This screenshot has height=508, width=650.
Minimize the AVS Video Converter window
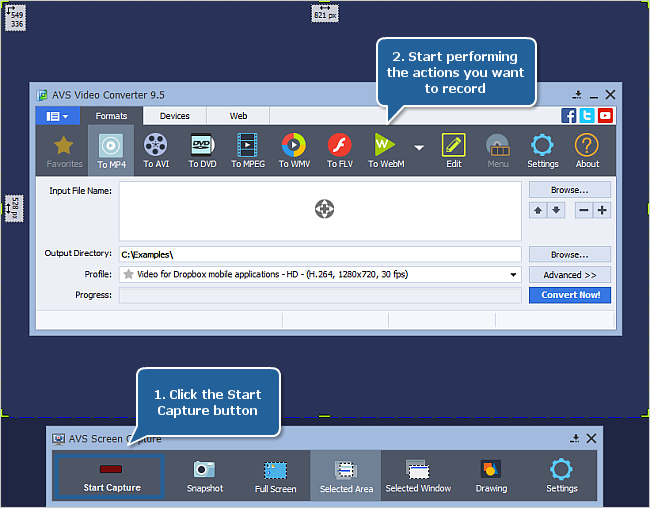(x=594, y=96)
